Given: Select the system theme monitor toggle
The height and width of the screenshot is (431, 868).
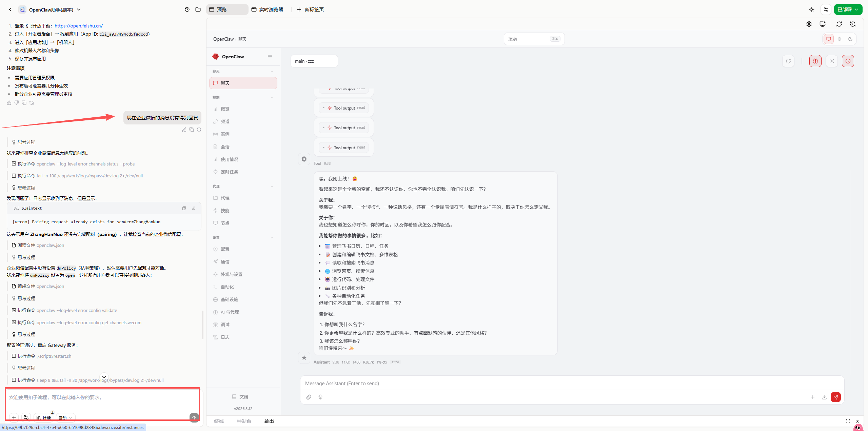Looking at the screenshot, I should [829, 39].
